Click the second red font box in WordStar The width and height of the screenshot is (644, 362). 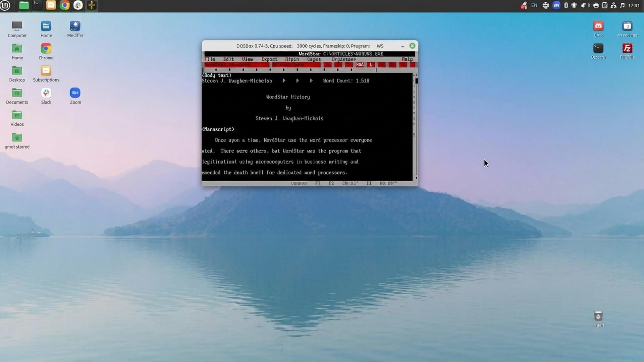coord(296,65)
